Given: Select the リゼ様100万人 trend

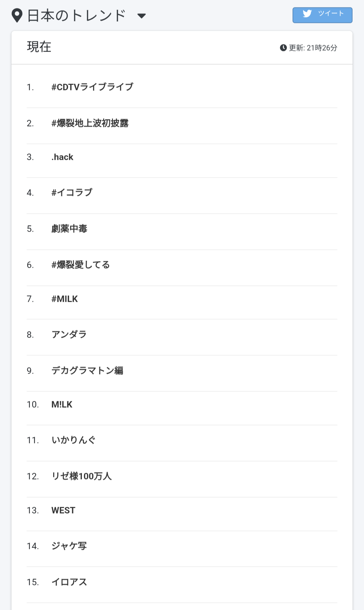Looking at the screenshot, I should tap(82, 476).
